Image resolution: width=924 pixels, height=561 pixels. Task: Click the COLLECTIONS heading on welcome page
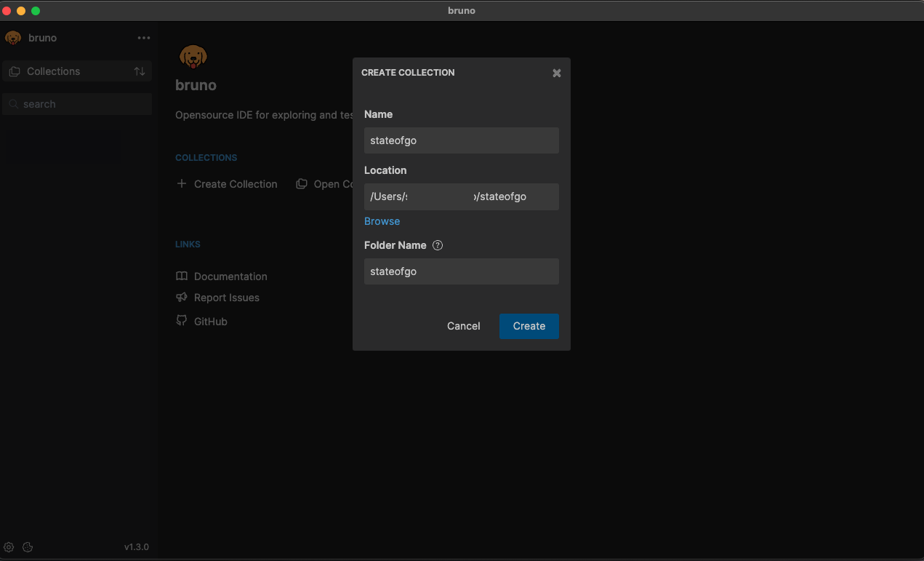pos(206,157)
